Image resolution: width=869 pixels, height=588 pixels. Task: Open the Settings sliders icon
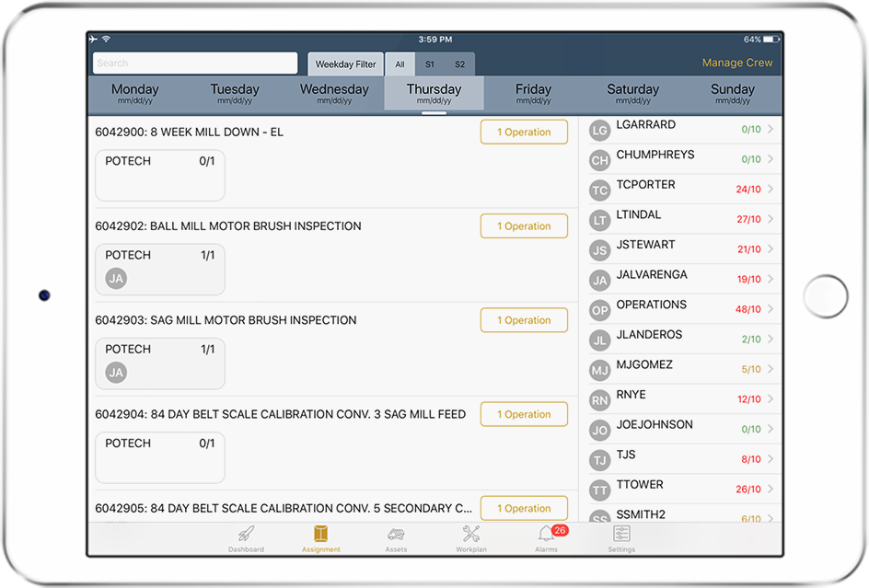(621, 535)
